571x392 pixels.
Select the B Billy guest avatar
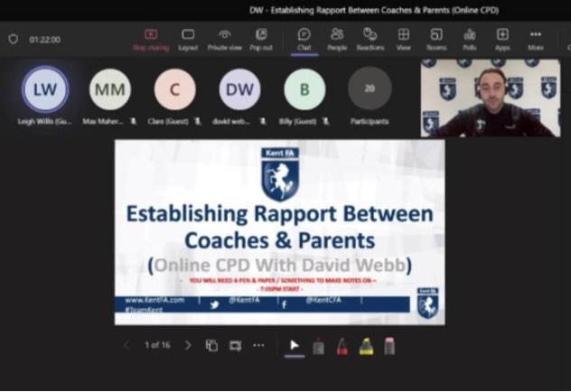(304, 89)
